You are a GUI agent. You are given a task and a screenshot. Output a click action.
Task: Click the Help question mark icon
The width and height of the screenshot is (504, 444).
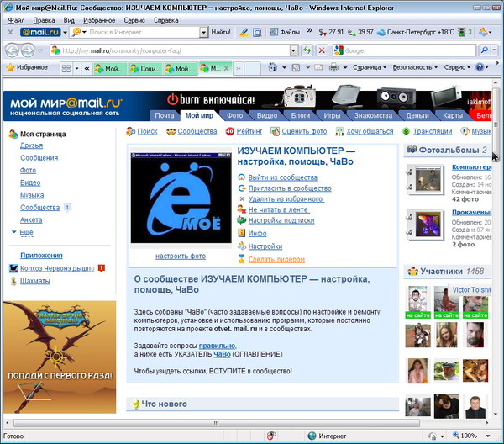(x=480, y=67)
